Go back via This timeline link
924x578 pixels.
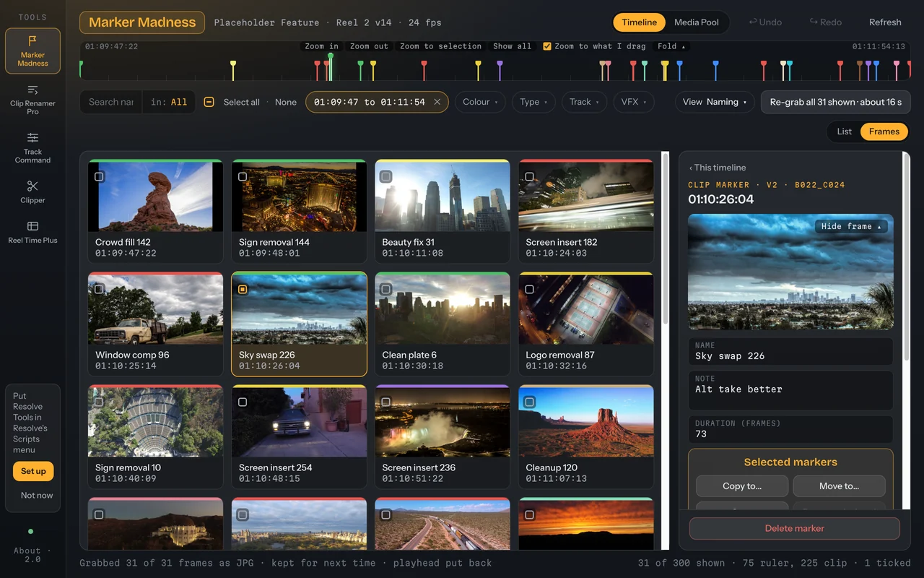click(718, 168)
